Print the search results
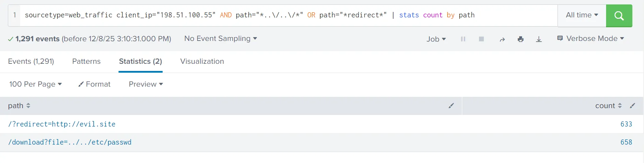Screen dimensions: 644x163 coord(521,39)
